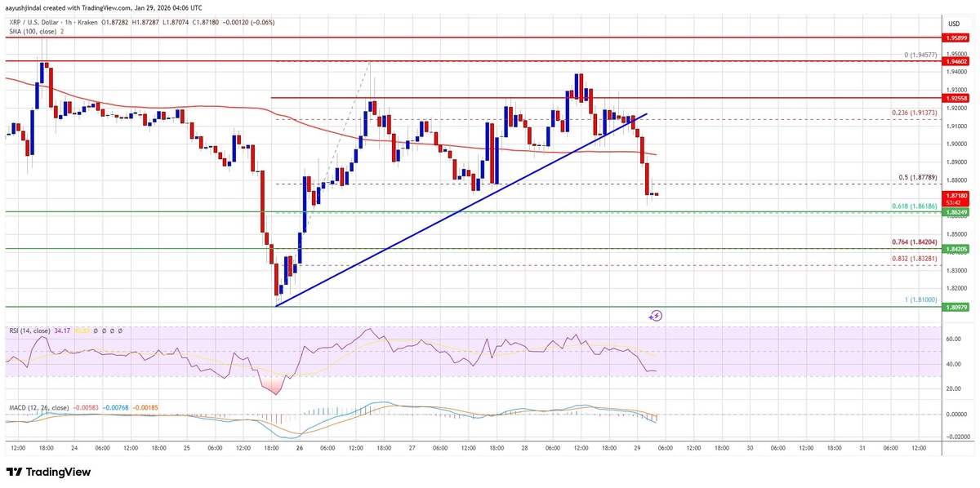Select the green 1.86249 support level label
The width and height of the screenshot is (980, 488).
(955, 212)
